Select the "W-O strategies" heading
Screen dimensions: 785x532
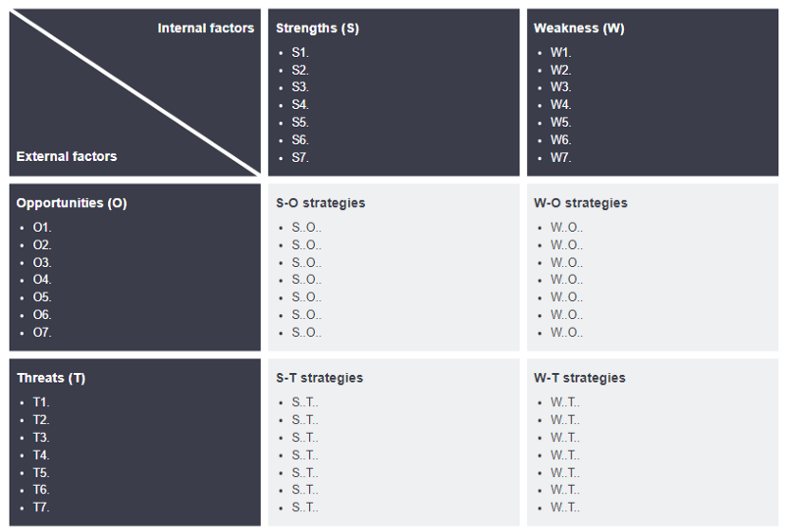pos(580,203)
